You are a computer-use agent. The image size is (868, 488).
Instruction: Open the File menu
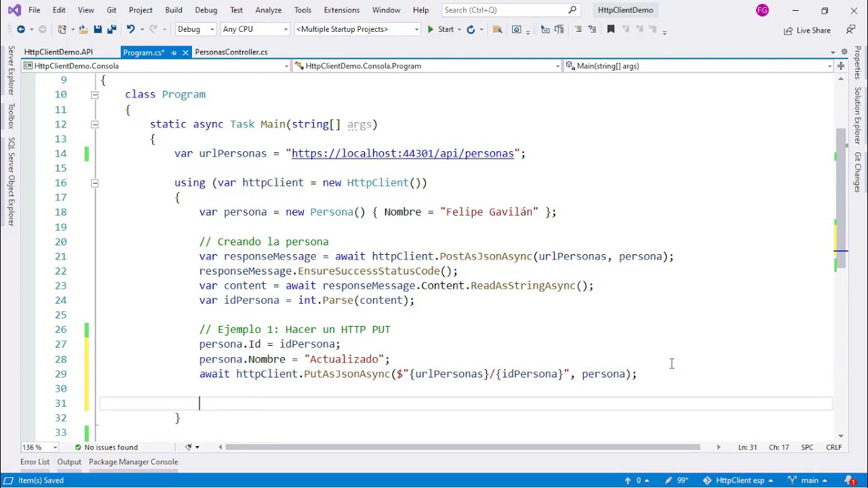point(34,10)
